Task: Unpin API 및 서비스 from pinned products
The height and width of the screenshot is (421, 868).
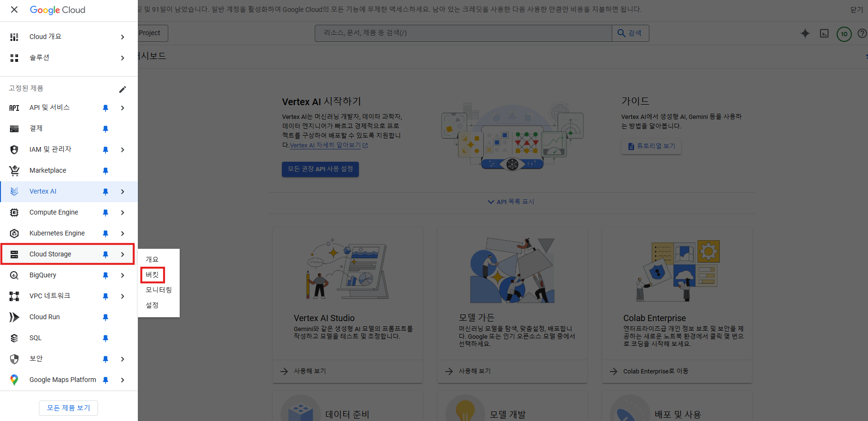Action: tap(106, 108)
